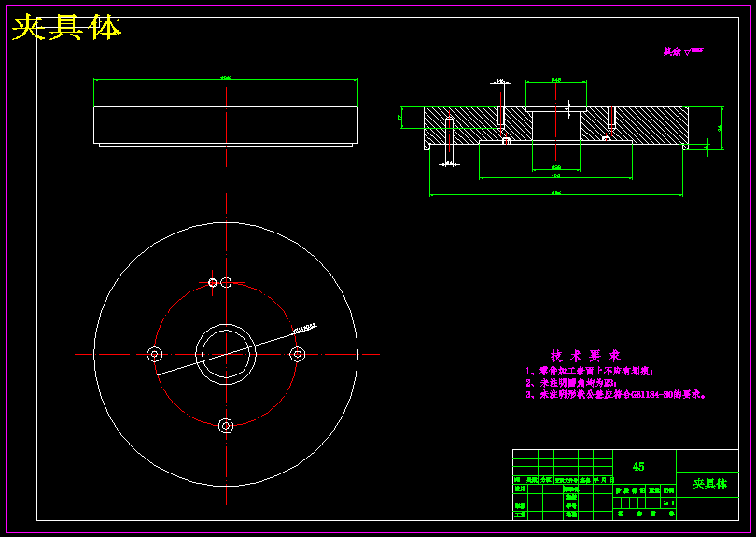Select the counterbore diameter dimension atop section view
The width and height of the screenshot is (756, 537).
[x=556, y=80]
